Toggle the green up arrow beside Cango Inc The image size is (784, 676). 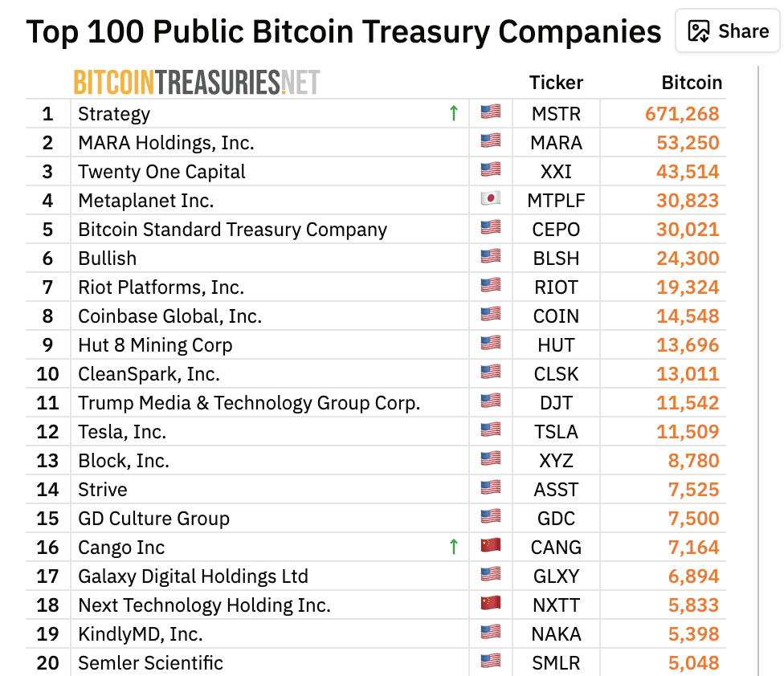(x=453, y=547)
